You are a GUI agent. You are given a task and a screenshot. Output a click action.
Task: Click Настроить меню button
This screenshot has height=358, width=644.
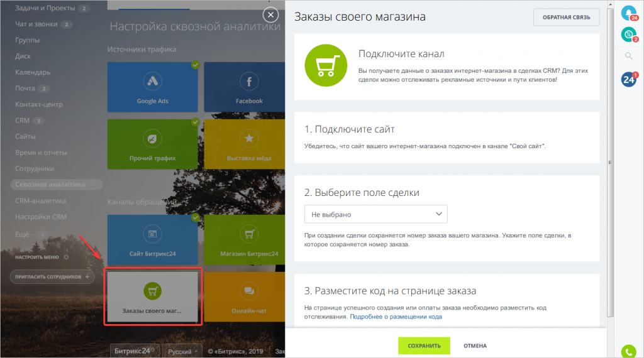(x=37, y=257)
